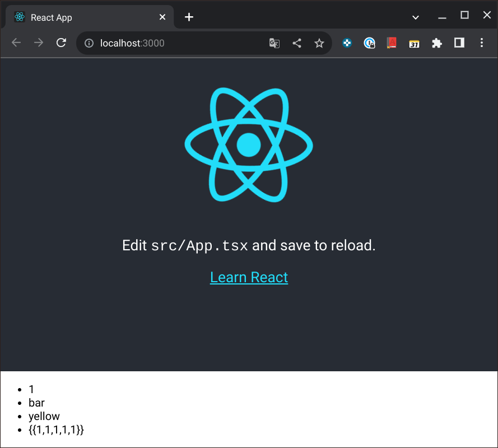Open the red book extension icon

(392, 43)
